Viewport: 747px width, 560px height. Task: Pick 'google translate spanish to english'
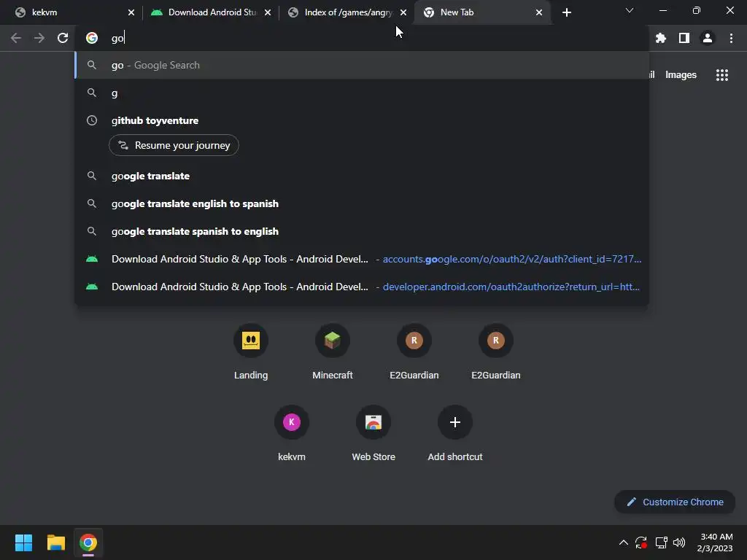click(x=362, y=231)
